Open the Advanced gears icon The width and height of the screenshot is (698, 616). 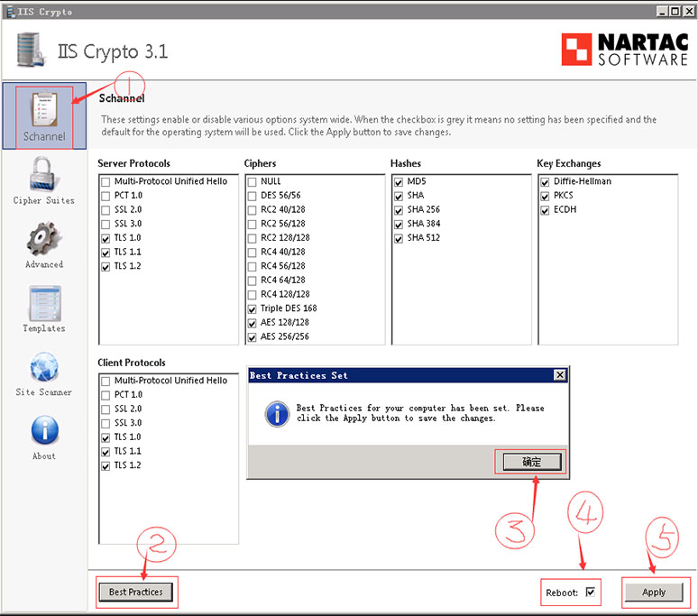tap(43, 240)
